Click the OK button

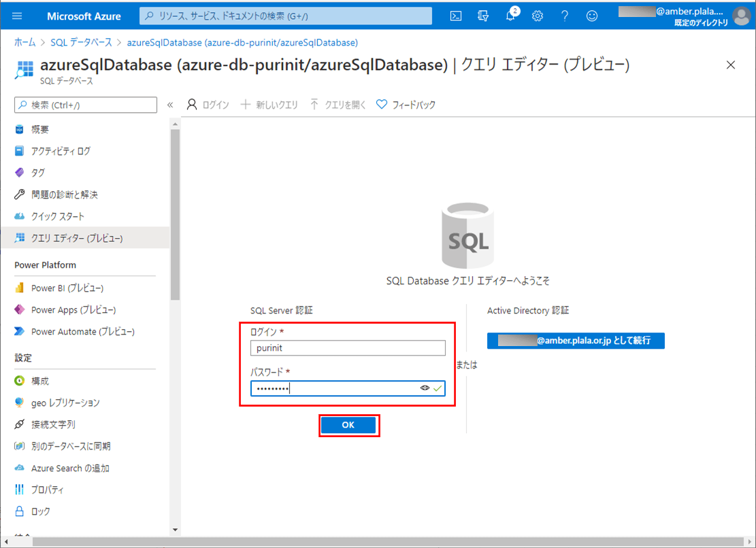point(348,425)
